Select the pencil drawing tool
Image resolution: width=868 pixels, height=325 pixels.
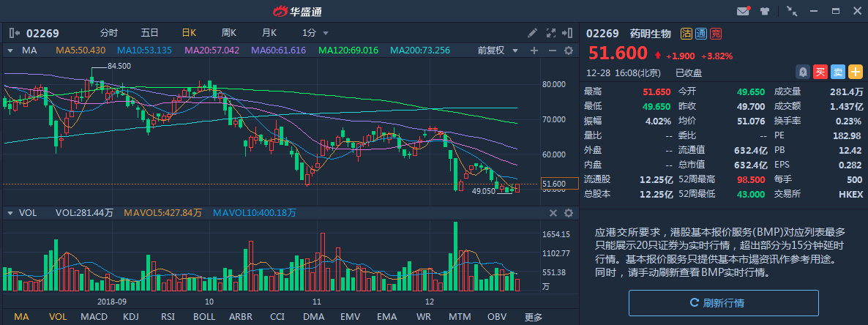pyautogui.click(x=533, y=33)
